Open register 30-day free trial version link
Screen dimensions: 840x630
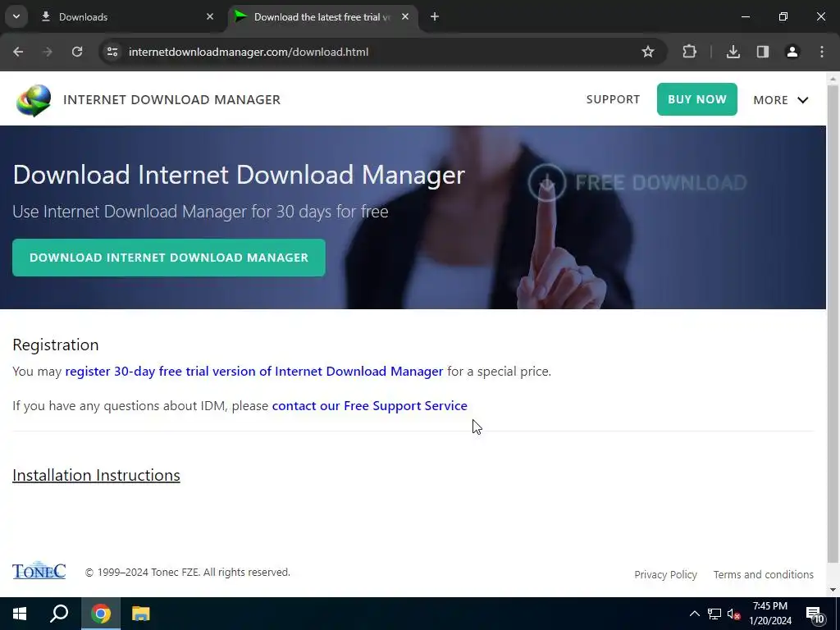254,372
